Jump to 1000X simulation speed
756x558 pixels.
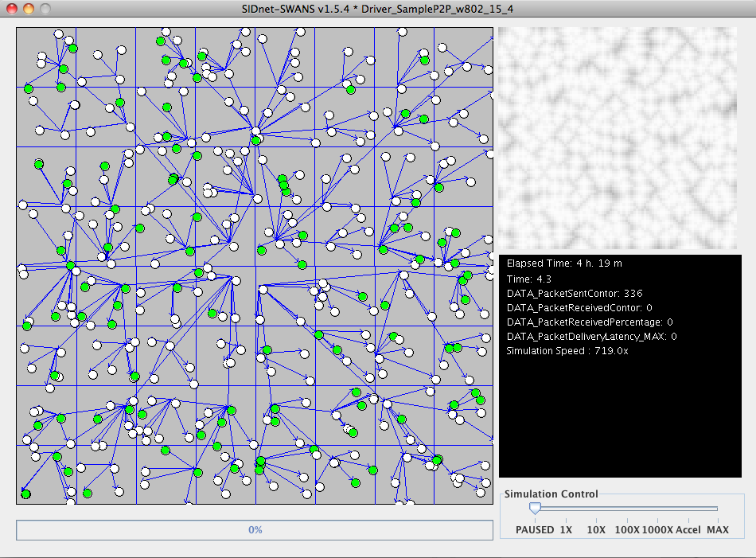coord(657,529)
